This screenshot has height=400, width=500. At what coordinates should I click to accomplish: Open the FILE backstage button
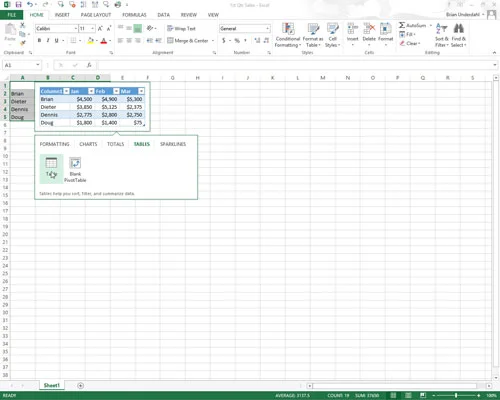11,15
